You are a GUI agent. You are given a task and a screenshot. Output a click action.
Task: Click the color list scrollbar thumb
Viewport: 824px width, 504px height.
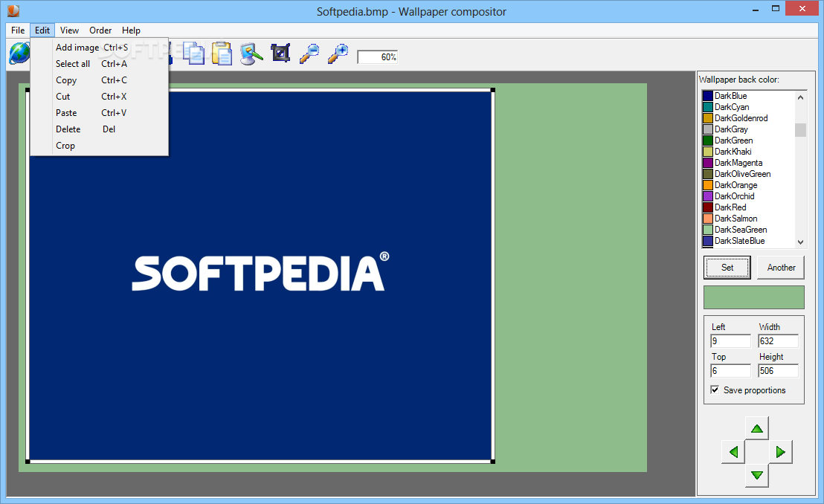[x=800, y=130]
